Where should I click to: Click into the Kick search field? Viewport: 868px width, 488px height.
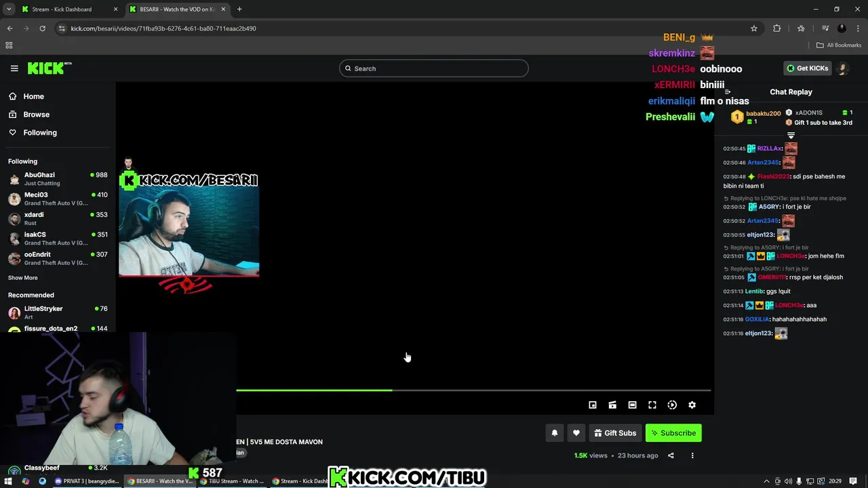click(434, 68)
